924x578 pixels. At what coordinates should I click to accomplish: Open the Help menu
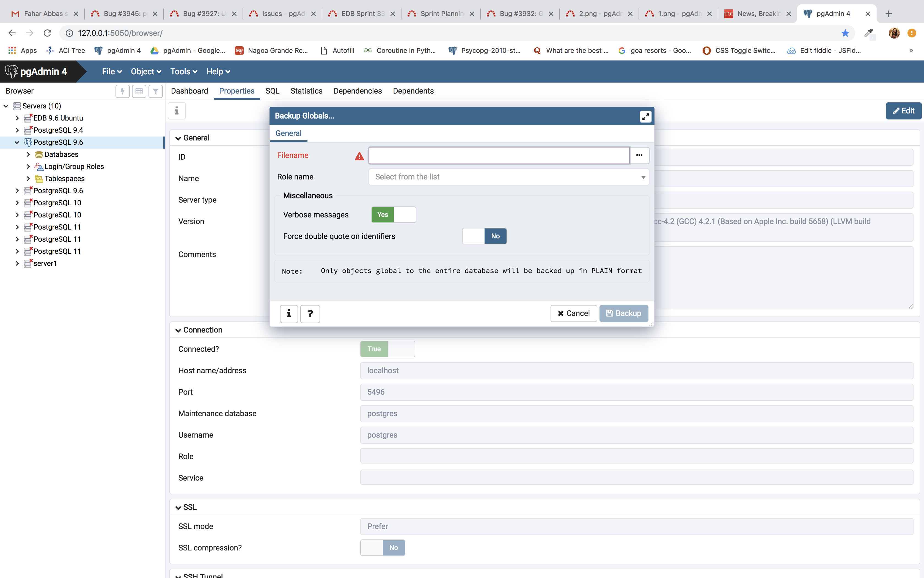(x=218, y=72)
